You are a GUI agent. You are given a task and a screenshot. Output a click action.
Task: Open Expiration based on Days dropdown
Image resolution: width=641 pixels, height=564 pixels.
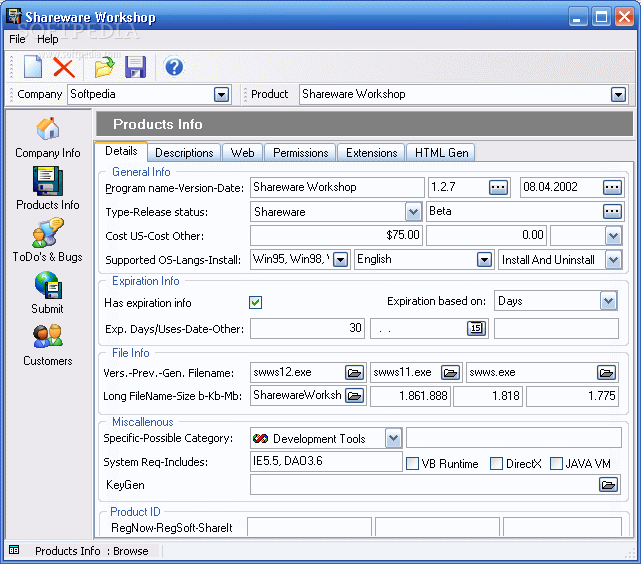click(608, 301)
